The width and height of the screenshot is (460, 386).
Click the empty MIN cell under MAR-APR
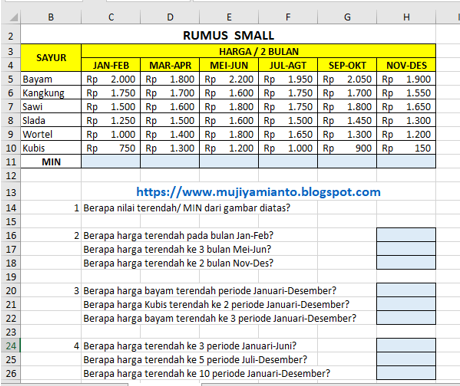(x=170, y=162)
